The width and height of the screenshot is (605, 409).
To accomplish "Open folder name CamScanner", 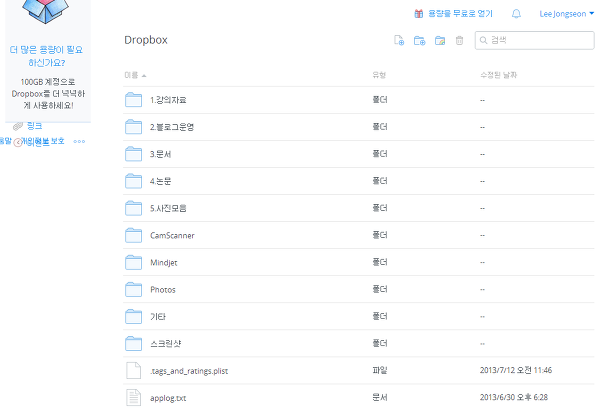I will click(172, 235).
